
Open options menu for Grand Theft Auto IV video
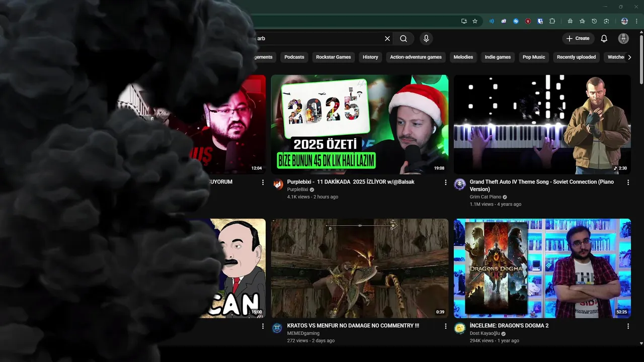coord(628,183)
